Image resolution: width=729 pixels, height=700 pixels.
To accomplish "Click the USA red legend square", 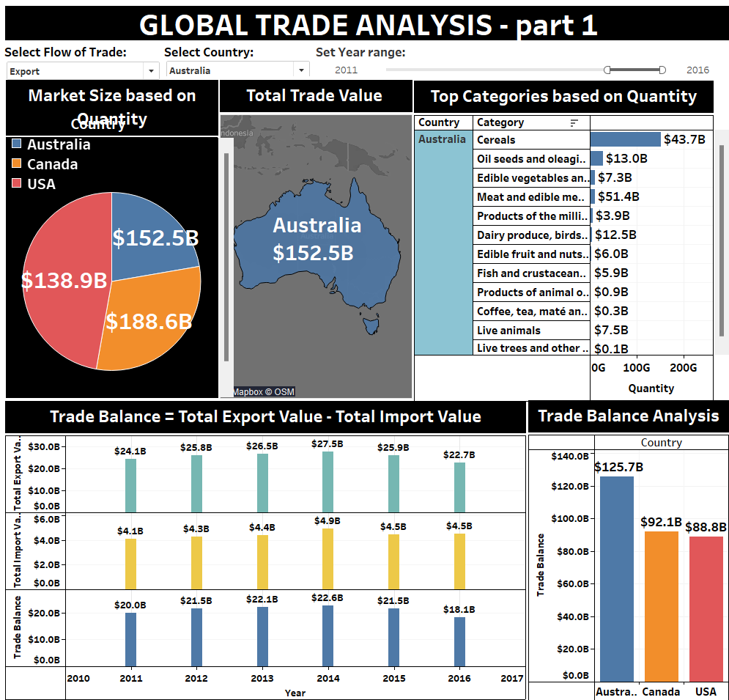I will 17,184.
